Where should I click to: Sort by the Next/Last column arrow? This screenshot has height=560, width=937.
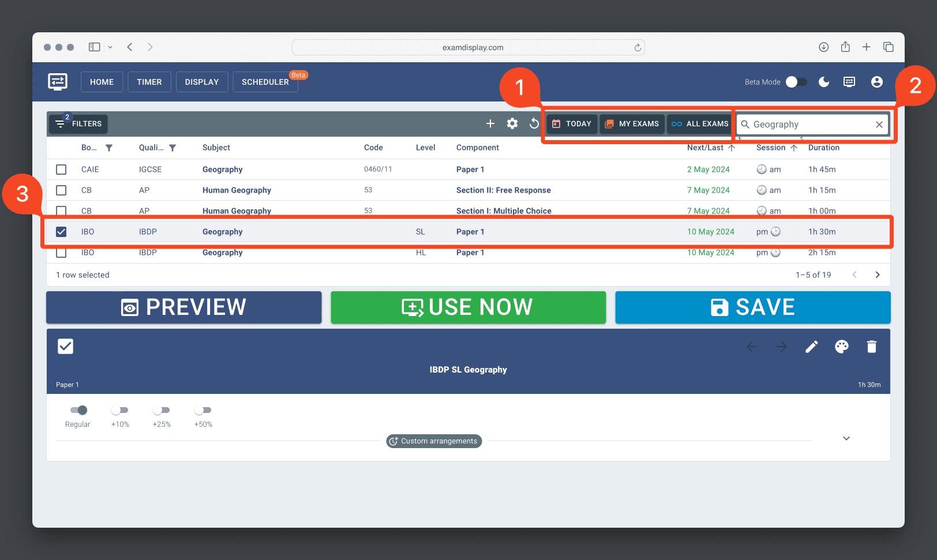point(732,148)
